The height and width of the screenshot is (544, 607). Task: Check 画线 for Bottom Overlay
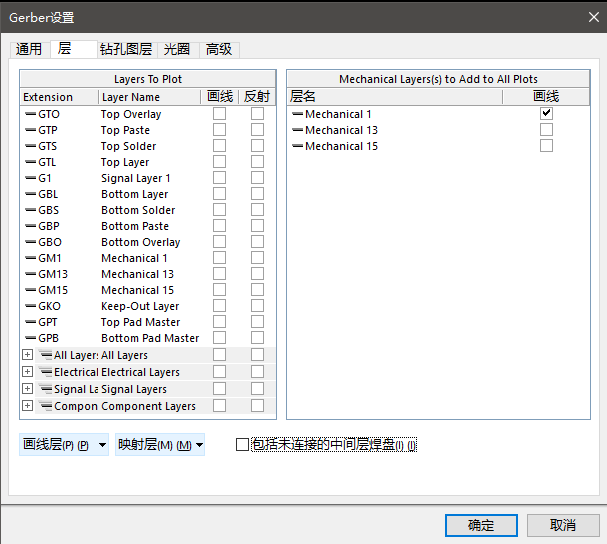tap(219, 242)
